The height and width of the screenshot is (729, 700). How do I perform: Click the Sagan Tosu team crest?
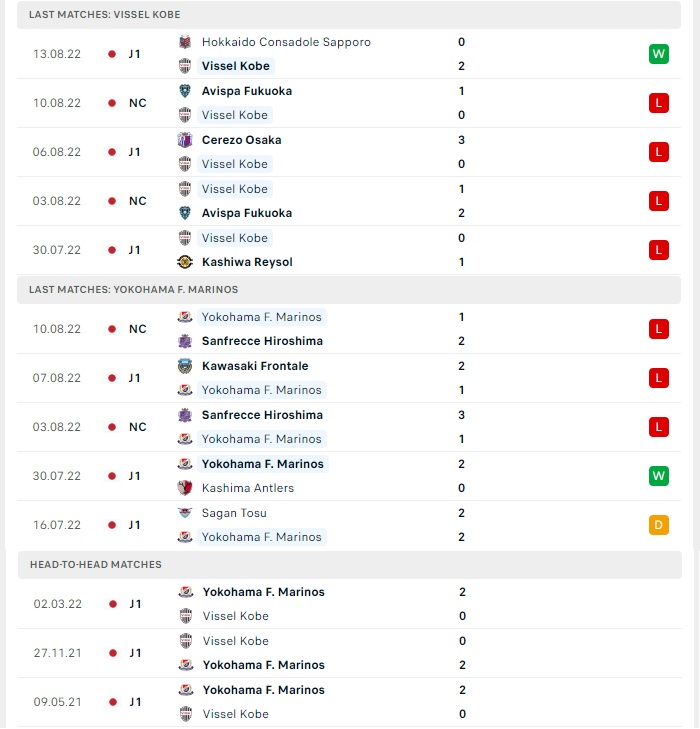click(185, 513)
